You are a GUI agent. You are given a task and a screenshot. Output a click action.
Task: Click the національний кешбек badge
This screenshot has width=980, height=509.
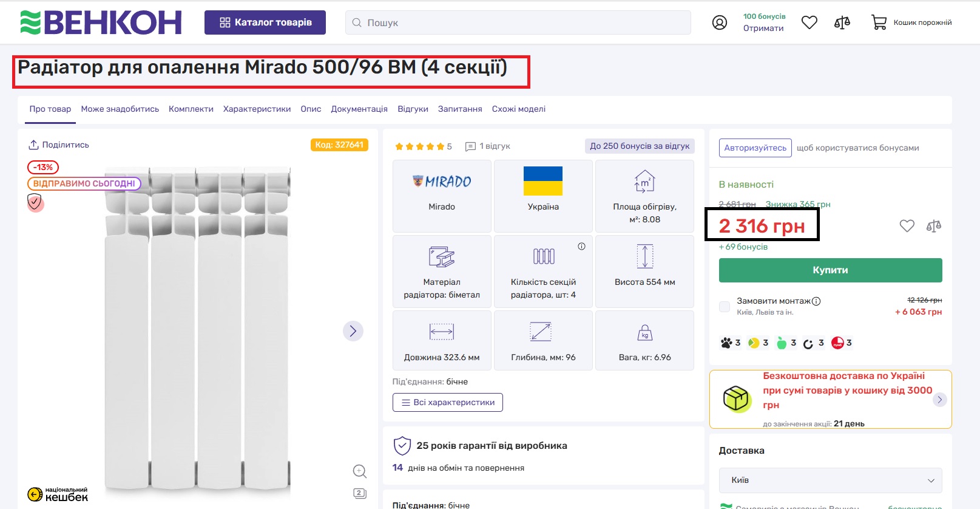pyautogui.click(x=58, y=494)
